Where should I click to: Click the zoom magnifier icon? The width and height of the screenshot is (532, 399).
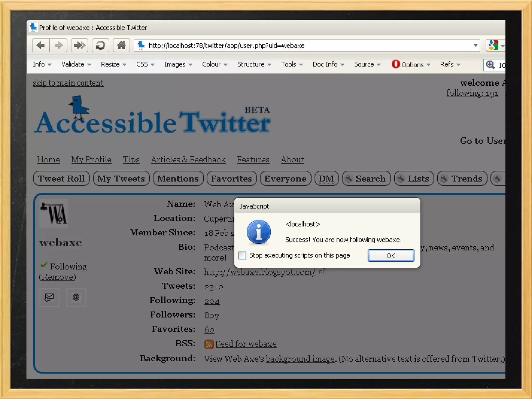tap(490, 64)
